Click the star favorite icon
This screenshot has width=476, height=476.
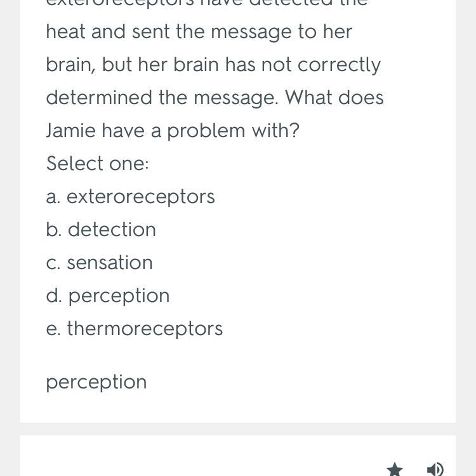point(395,469)
